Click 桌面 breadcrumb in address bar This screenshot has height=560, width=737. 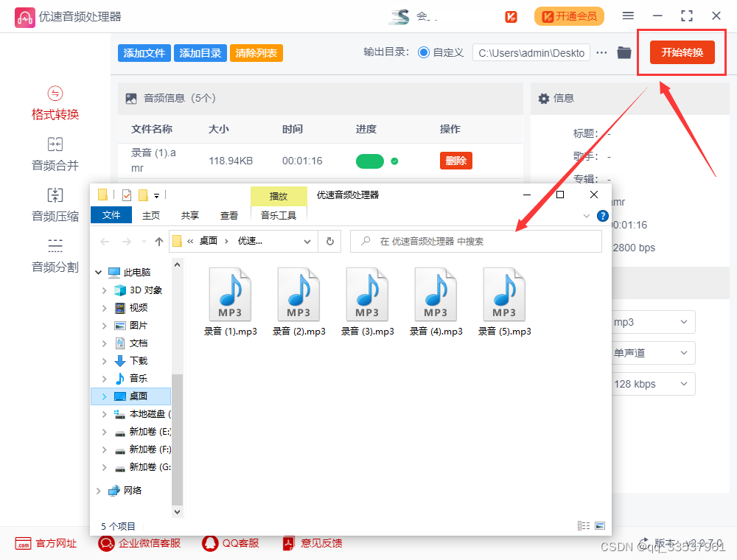coord(209,241)
